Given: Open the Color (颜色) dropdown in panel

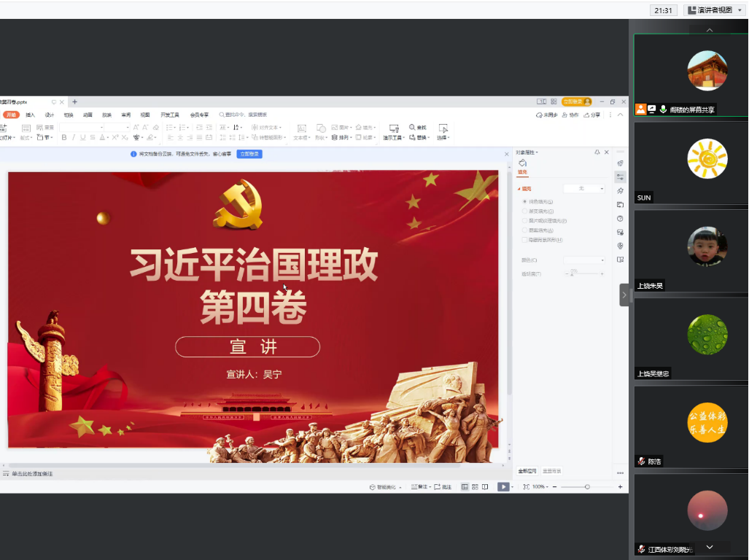Looking at the screenshot, I should 584,260.
